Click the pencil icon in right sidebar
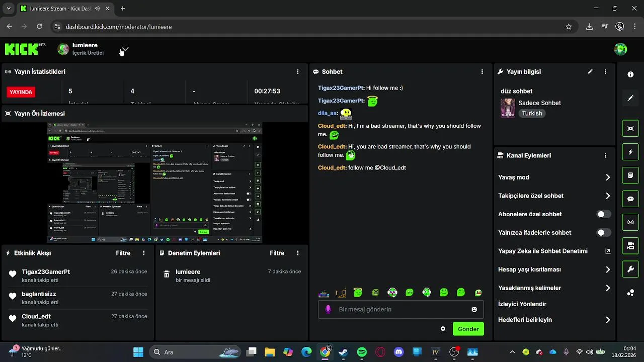 [630, 98]
